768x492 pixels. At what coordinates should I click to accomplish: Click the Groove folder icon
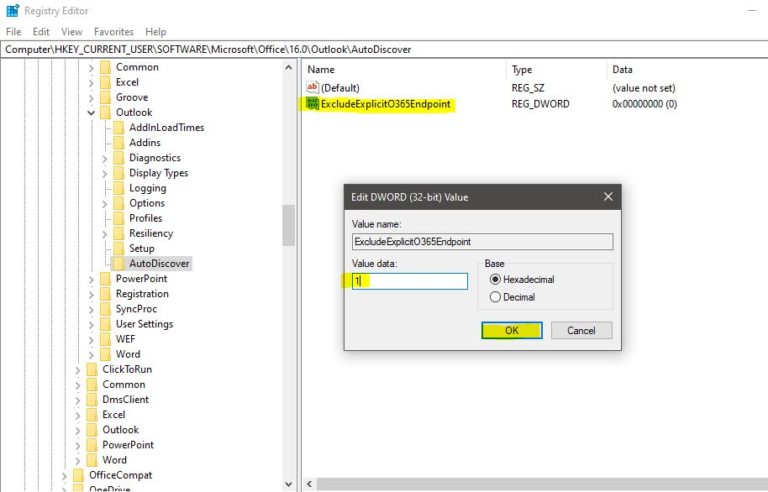105,97
